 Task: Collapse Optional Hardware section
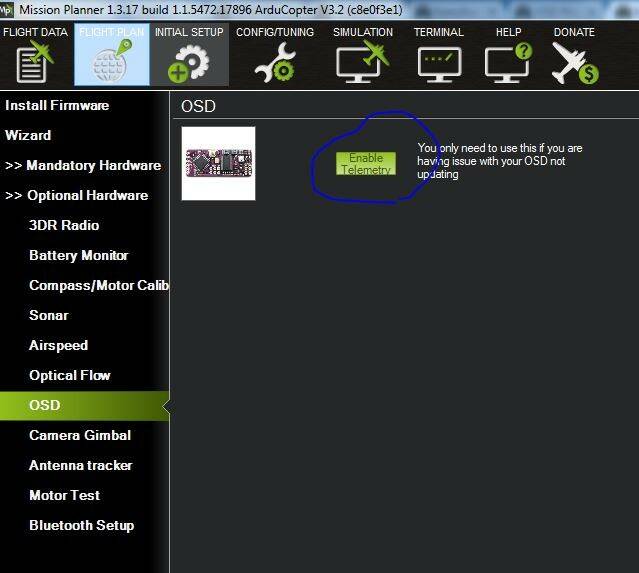pyautogui.click(x=77, y=195)
